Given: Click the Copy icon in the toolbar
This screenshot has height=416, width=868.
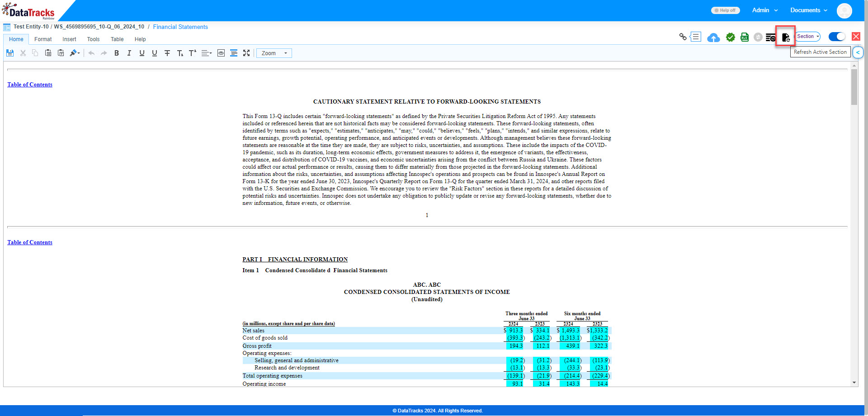Looking at the screenshot, I should (x=35, y=53).
